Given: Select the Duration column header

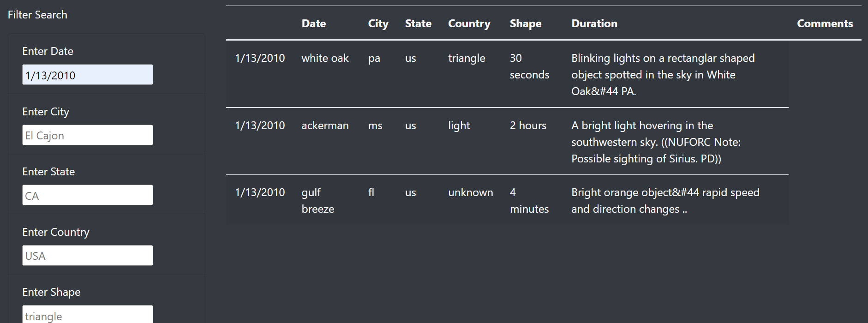Looking at the screenshot, I should coord(594,23).
